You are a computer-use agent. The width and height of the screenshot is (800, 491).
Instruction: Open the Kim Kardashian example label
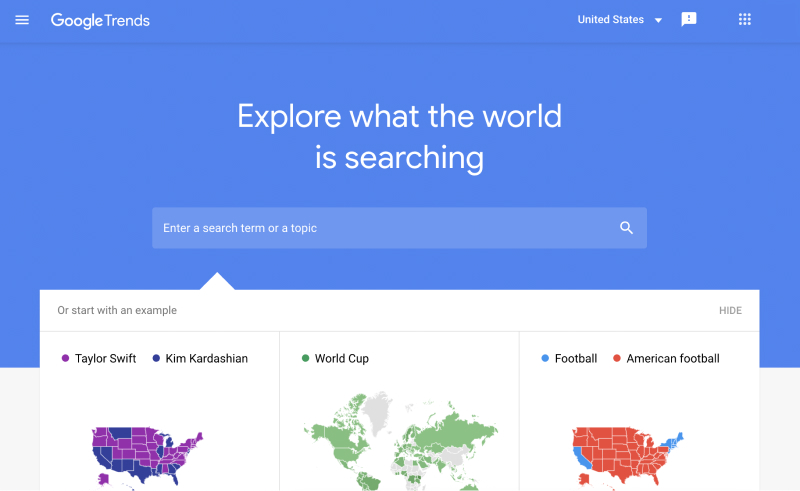click(x=206, y=359)
